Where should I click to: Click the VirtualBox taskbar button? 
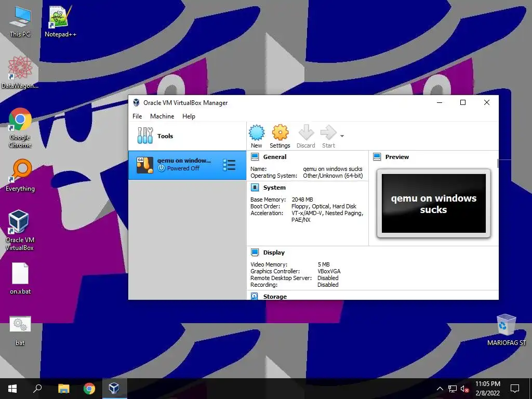[x=114, y=389]
